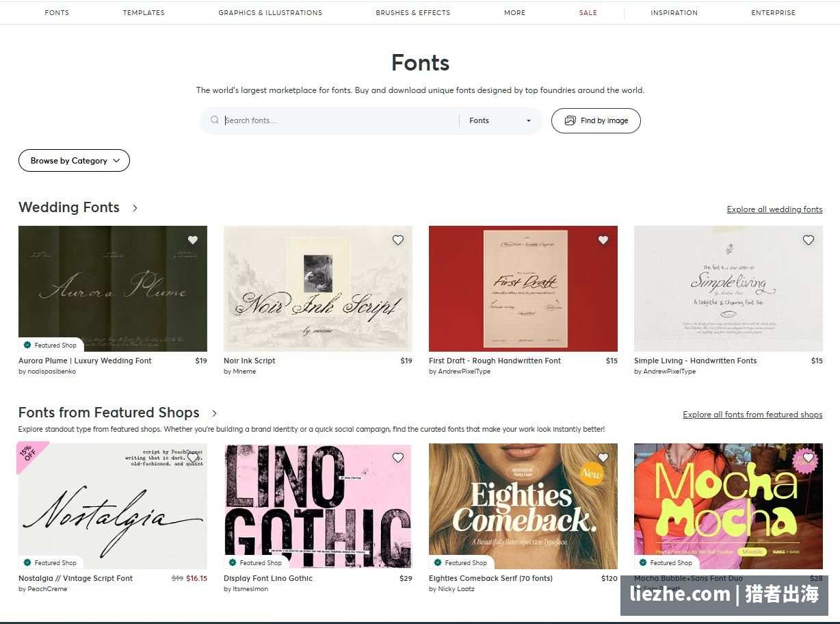Open the Mocha Mocha preview thumbnail
The height and width of the screenshot is (624, 840).
pyautogui.click(x=729, y=506)
